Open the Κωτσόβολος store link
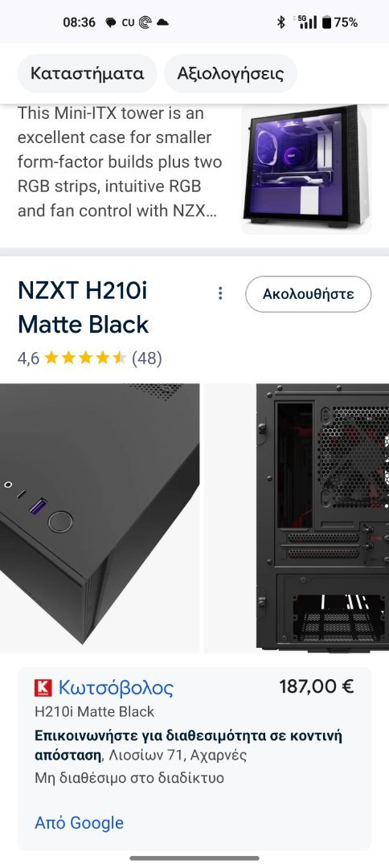Image resolution: width=389 pixels, height=868 pixels. click(x=116, y=687)
